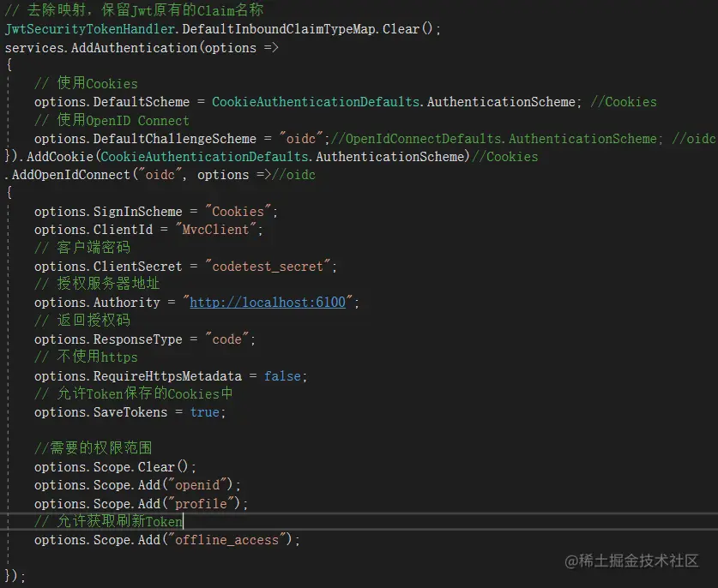Click the '// 允许获取刷新Token' comment
This screenshot has width=718, height=588.
point(108,522)
